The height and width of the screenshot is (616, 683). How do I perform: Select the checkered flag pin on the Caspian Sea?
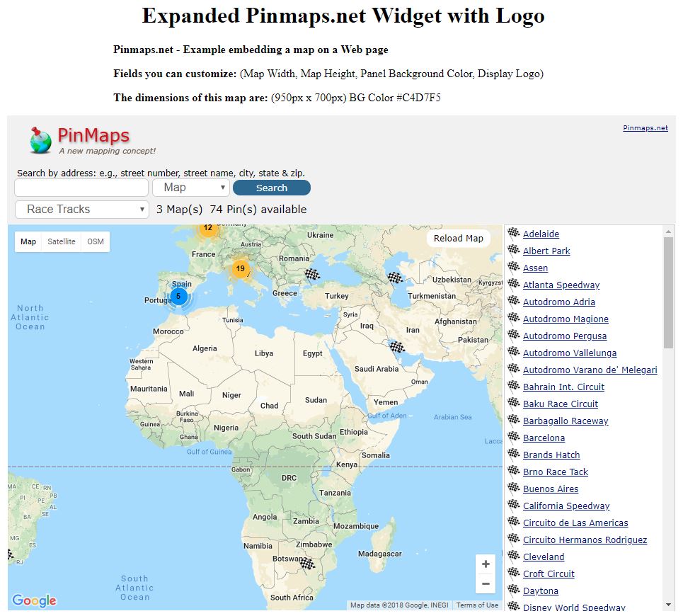pos(395,277)
